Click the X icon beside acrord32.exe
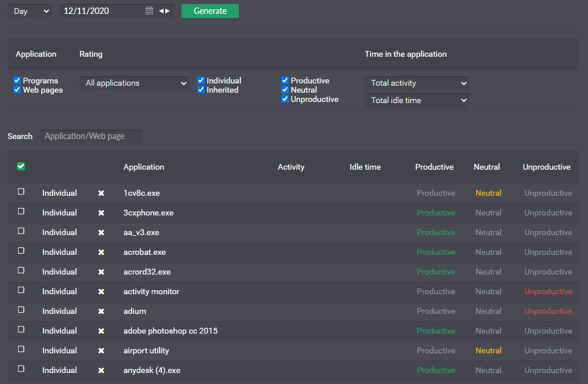Image resolution: width=588 pixels, height=384 pixels. [x=101, y=272]
